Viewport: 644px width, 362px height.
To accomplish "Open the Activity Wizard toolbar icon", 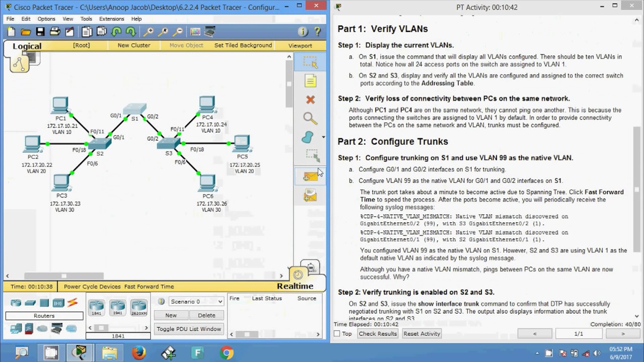I will tap(69, 32).
